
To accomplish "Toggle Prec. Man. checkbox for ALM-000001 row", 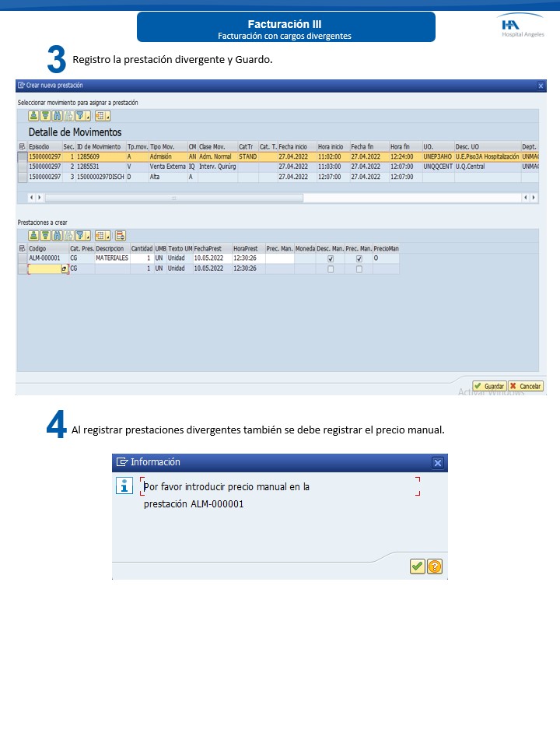I will coord(359,258).
